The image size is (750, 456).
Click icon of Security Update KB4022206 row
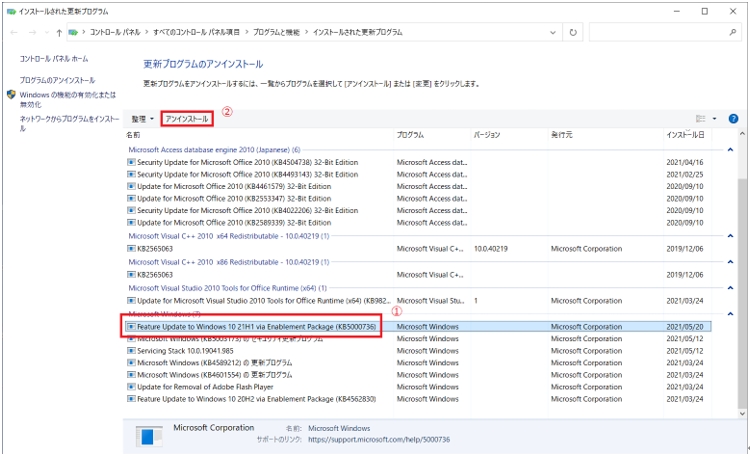tap(131, 210)
